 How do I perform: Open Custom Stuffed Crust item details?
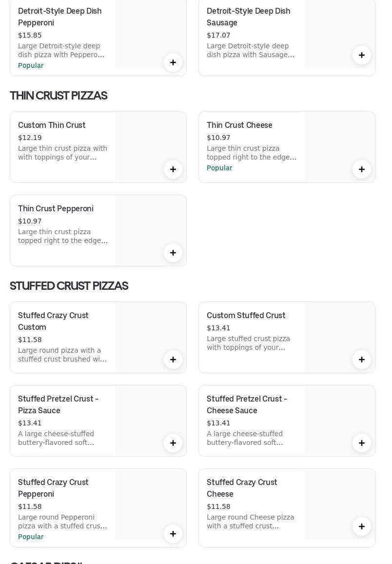click(246, 315)
